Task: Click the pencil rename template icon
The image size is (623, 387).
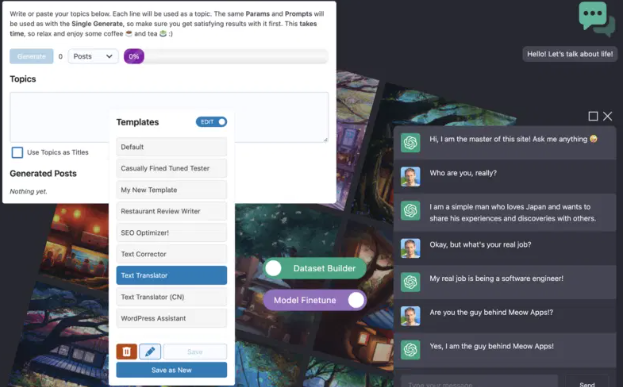Action: point(150,352)
